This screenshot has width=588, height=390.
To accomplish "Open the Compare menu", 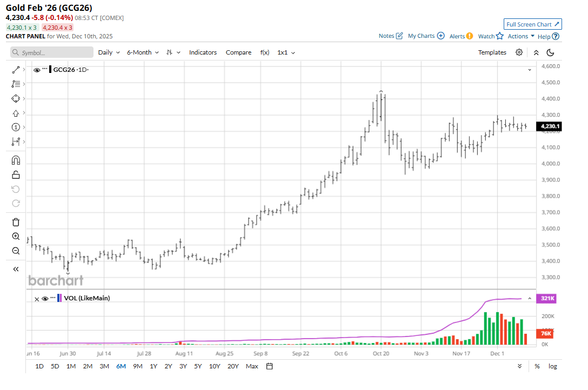I will pyautogui.click(x=238, y=52).
